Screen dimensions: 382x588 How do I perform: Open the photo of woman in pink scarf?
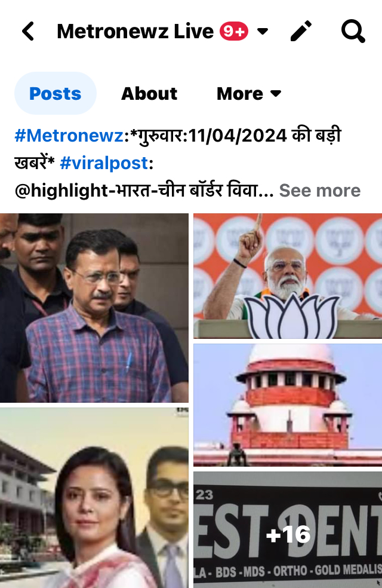click(x=94, y=498)
